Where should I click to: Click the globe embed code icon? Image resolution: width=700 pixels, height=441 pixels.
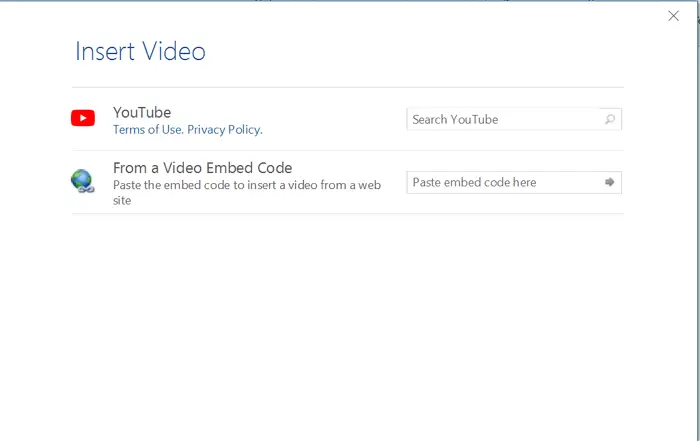tap(83, 181)
